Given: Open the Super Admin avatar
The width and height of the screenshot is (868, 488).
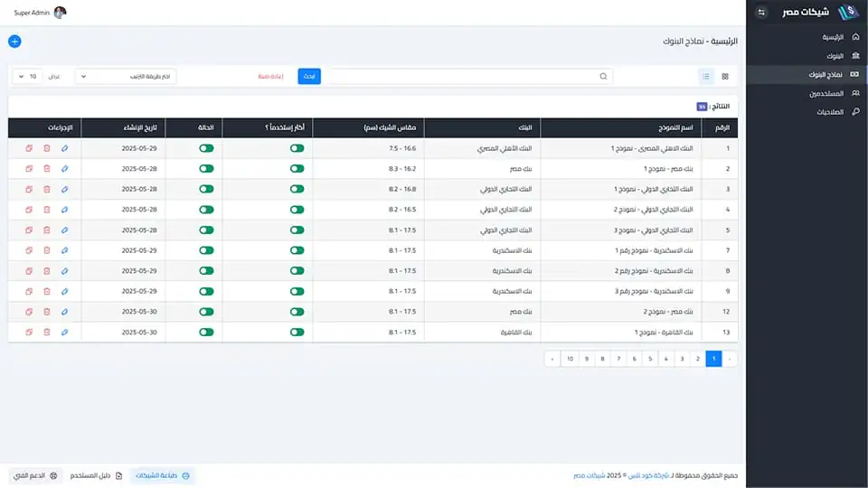Looking at the screenshot, I should tap(60, 12).
